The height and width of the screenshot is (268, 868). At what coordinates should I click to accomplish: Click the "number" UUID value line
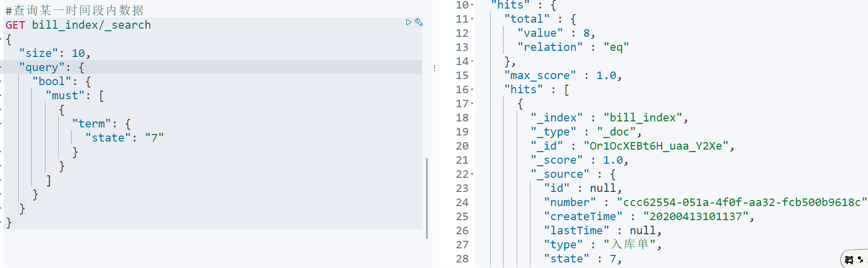tap(706, 203)
